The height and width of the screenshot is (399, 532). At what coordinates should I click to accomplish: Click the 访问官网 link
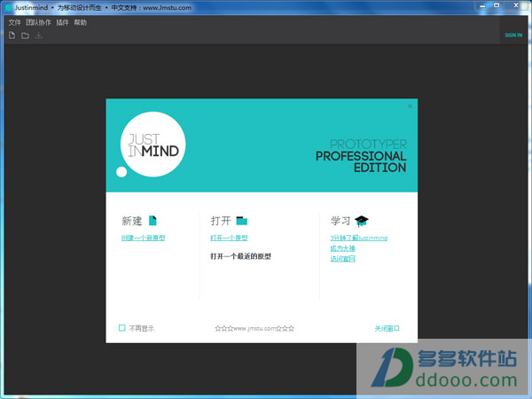[x=342, y=259]
